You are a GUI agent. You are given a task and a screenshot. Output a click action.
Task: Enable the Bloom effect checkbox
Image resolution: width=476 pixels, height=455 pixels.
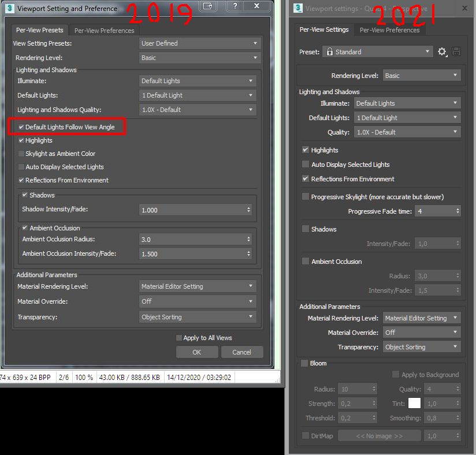(304, 363)
